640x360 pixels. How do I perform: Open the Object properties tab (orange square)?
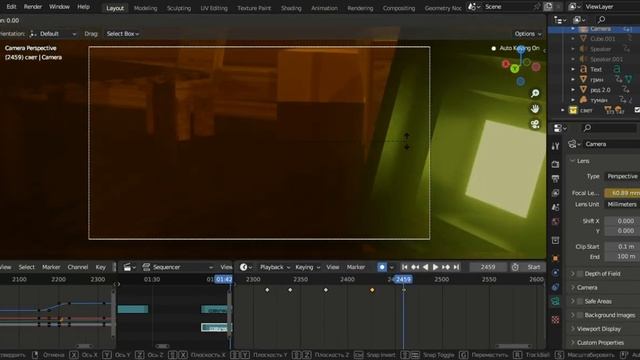pyautogui.click(x=555, y=258)
